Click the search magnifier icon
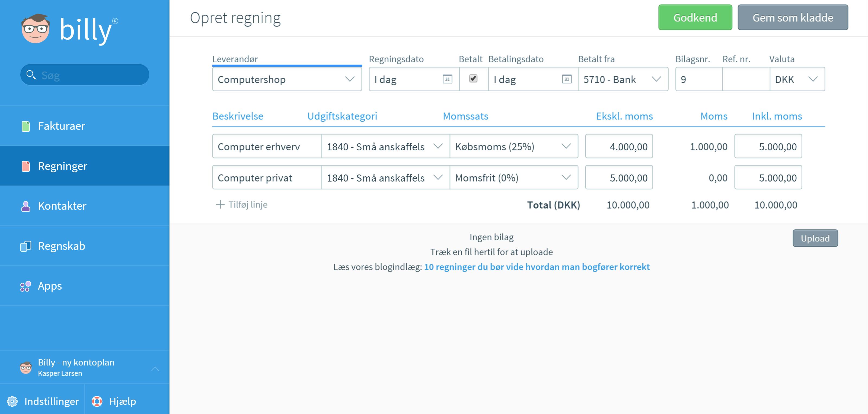Screen dimensions: 868x414 coord(31,75)
